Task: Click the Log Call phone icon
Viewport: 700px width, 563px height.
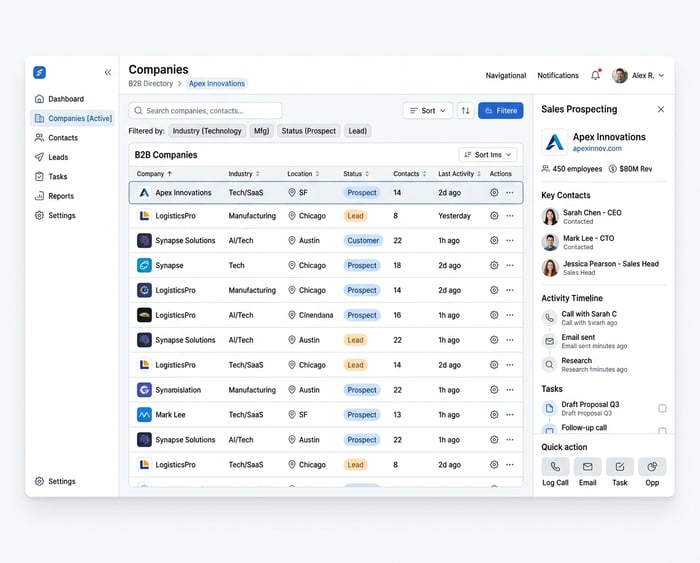Action: tap(555, 467)
